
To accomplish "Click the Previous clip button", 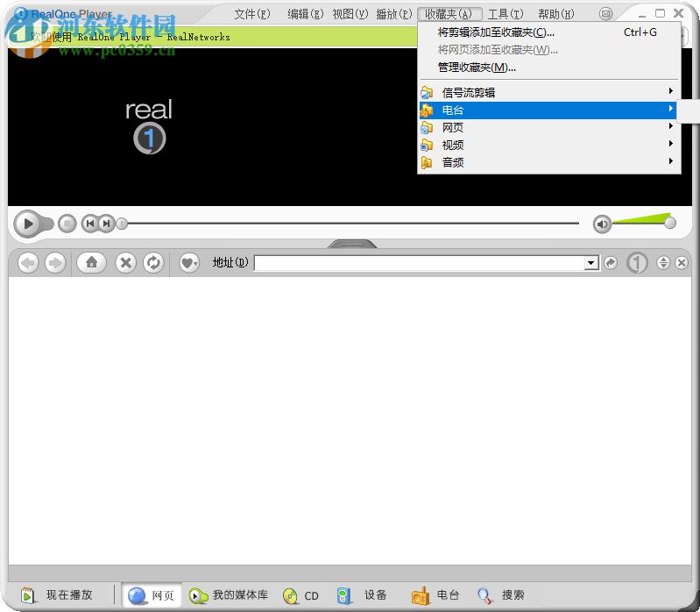I will 89,224.
